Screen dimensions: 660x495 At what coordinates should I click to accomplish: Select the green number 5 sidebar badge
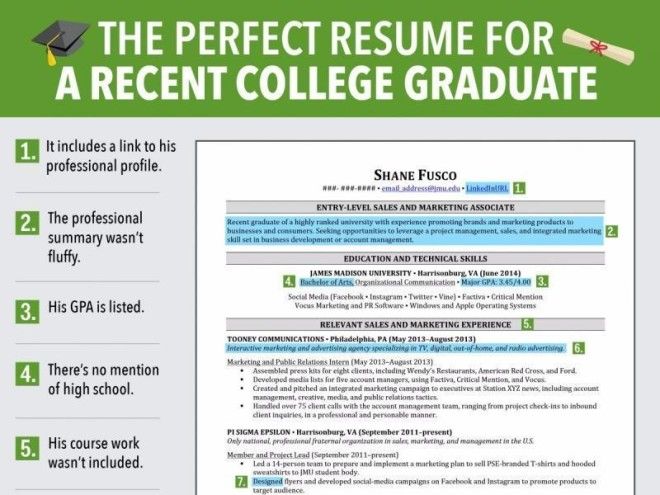point(27,448)
